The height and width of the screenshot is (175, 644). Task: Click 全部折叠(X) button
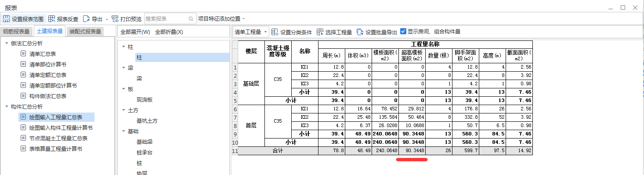tap(169, 32)
